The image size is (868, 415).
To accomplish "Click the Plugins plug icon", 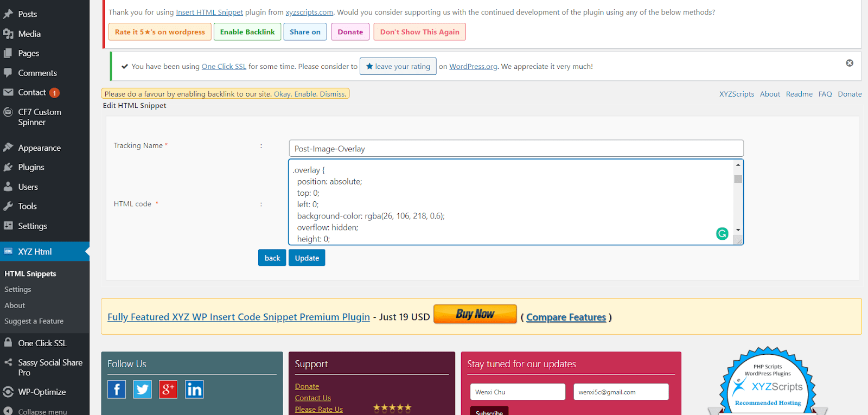I will pyautogui.click(x=8, y=167).
